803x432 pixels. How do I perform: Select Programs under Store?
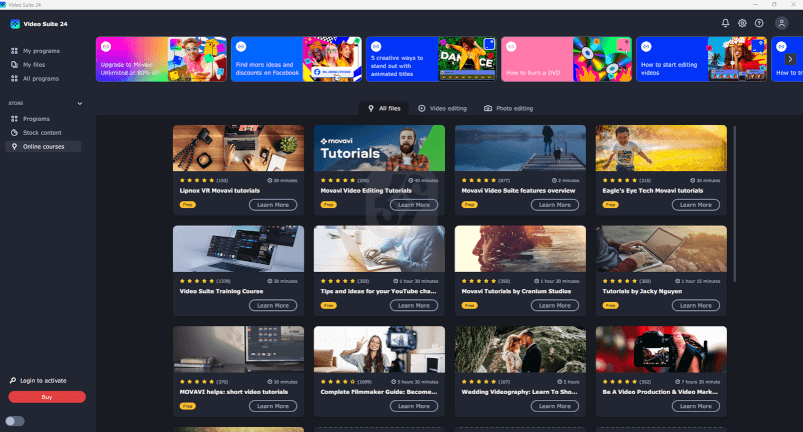pyautogui.click(x=36, y=119)
